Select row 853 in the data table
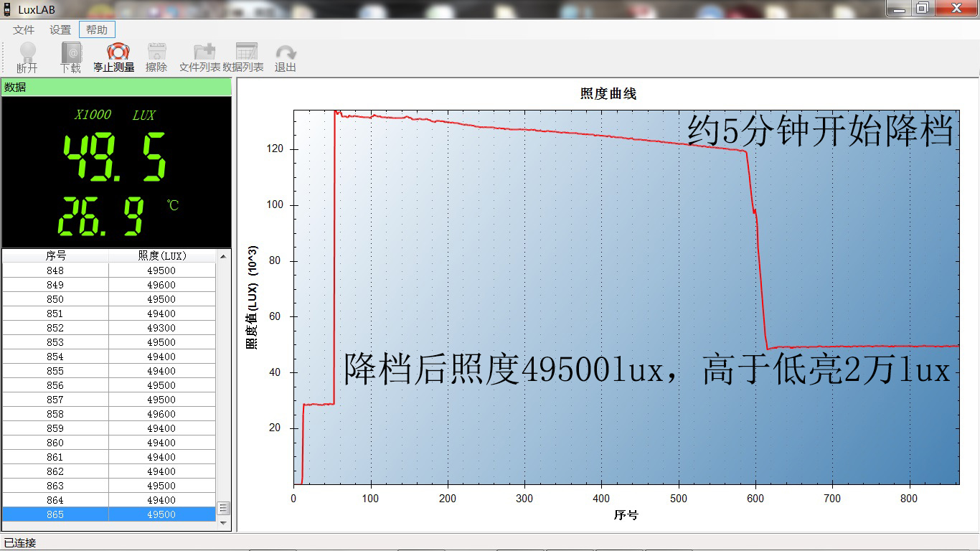Screen dimensions: 980x551 pos(109,342)
